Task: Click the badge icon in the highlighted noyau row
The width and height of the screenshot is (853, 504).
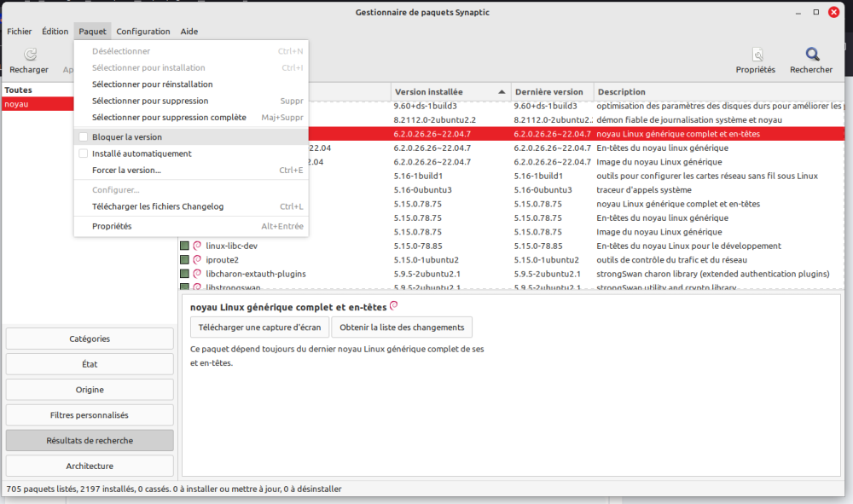Action: pyautogui.click(x=195, y=134)
